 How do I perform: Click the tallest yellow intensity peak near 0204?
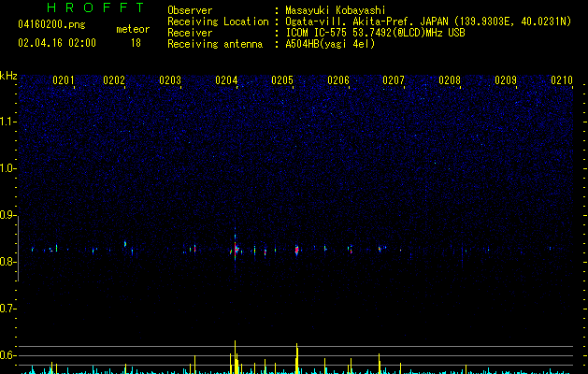(236, 356)
